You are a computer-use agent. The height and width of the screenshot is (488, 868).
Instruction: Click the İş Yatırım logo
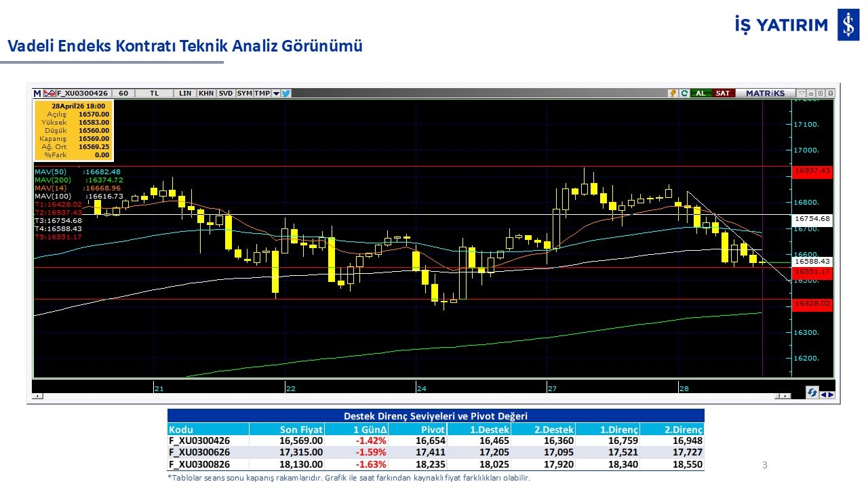point(848,25)
